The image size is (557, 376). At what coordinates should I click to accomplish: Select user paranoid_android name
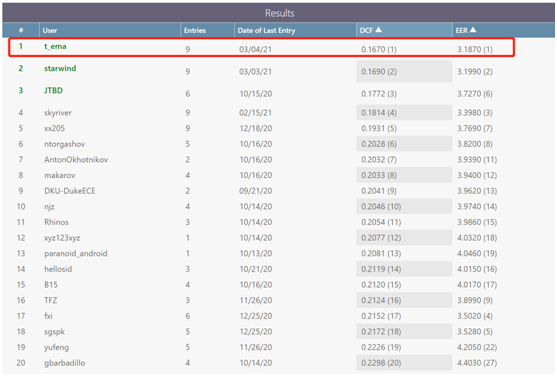pos(76,253)
